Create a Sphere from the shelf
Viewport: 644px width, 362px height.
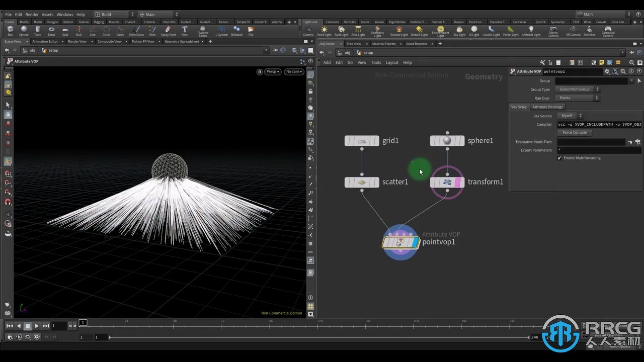pos(24,31)
